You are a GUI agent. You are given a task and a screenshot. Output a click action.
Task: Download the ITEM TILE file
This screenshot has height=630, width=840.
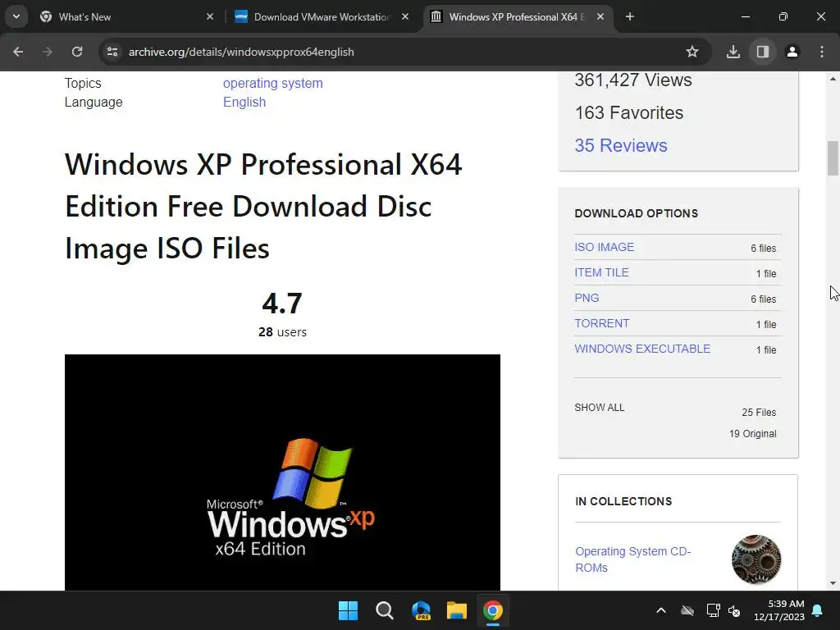[x=601, y=272]
